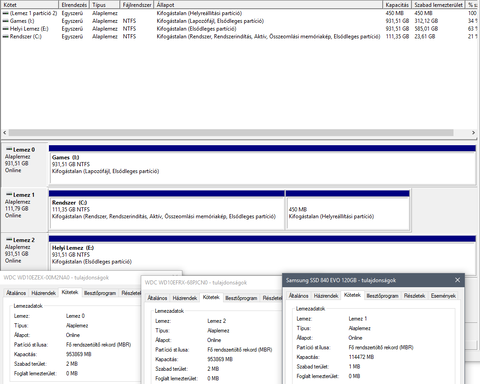The image size is (480, 384).
Task: Open Kötetek tab in Samsung SSD dialog
Action: 352,295
